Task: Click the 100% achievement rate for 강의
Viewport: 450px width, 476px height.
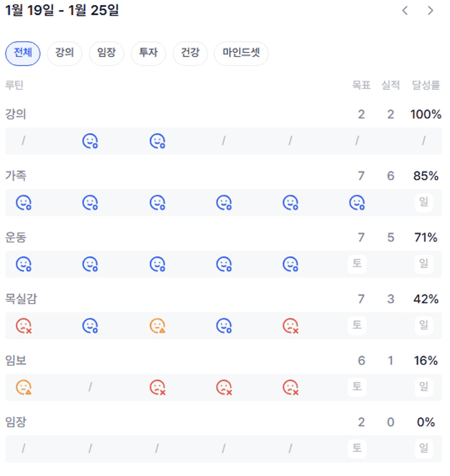Action: coord(426,114)
